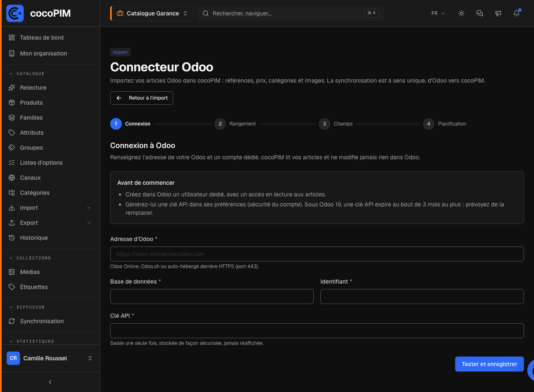Open Tableau de bord from the sidebar
Screen dimensions: 534x392
pyautogui.click(x=50, y=38)
